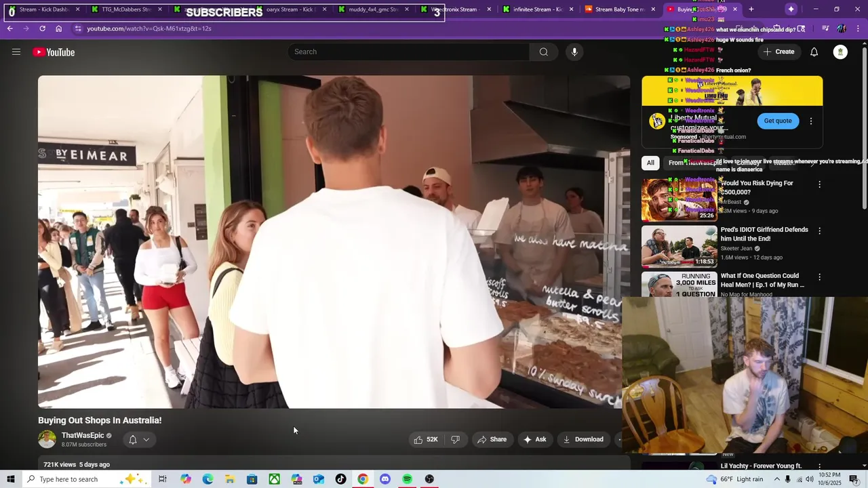This screenshot has width=868, height=488.
Task: Open more options for Pred's IDIOT Girlfriend video
Action: [819, 231]
